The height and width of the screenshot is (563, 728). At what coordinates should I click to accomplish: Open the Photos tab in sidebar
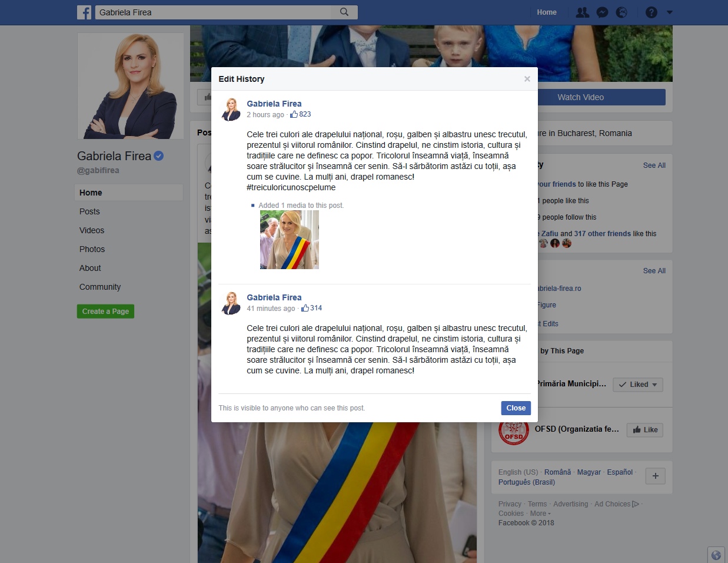[92, 249]
